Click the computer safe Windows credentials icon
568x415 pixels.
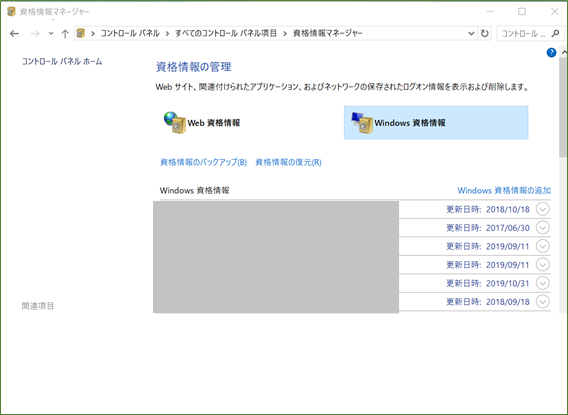tap(362, 123)
